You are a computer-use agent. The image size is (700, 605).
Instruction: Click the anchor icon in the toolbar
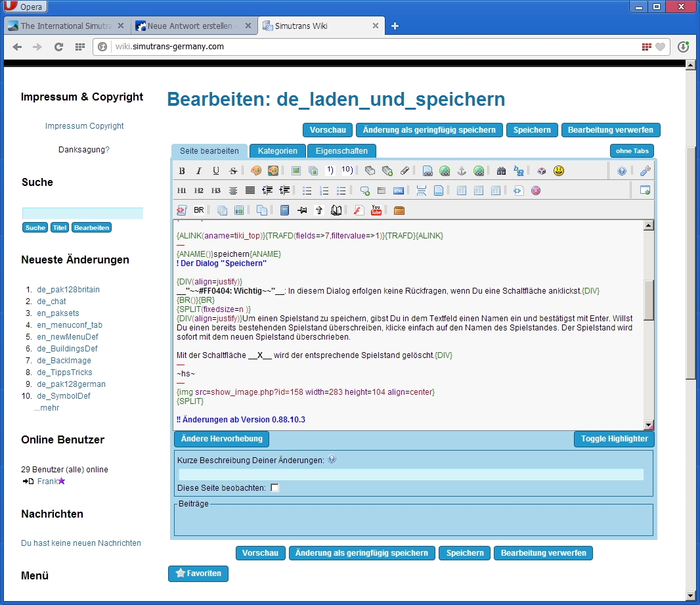[462, 171]
